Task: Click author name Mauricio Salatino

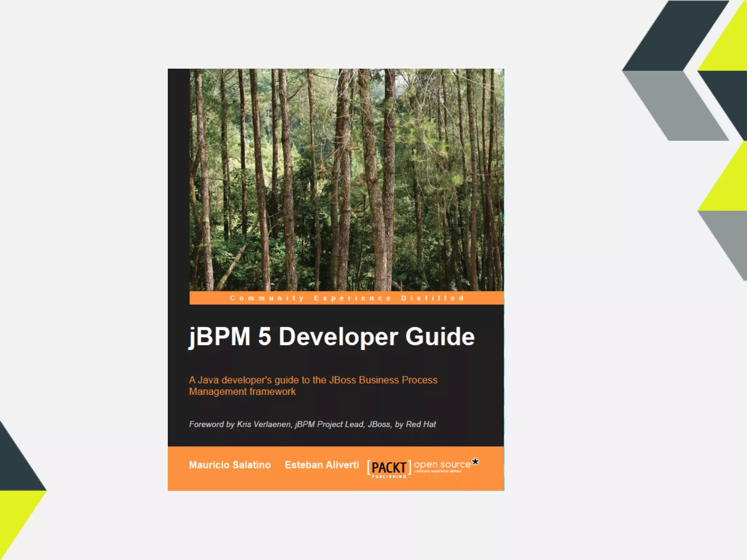Action: [x=230, y=465]
